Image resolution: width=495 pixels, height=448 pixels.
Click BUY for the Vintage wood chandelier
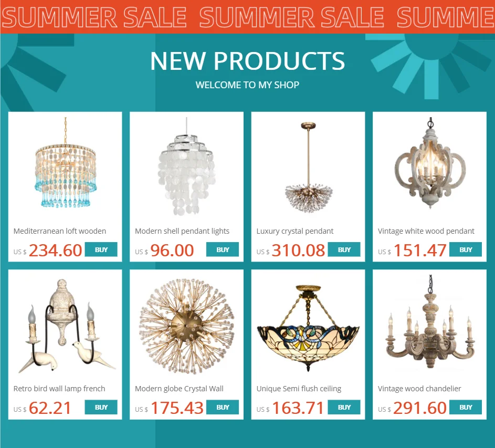(x=466, y=407)
